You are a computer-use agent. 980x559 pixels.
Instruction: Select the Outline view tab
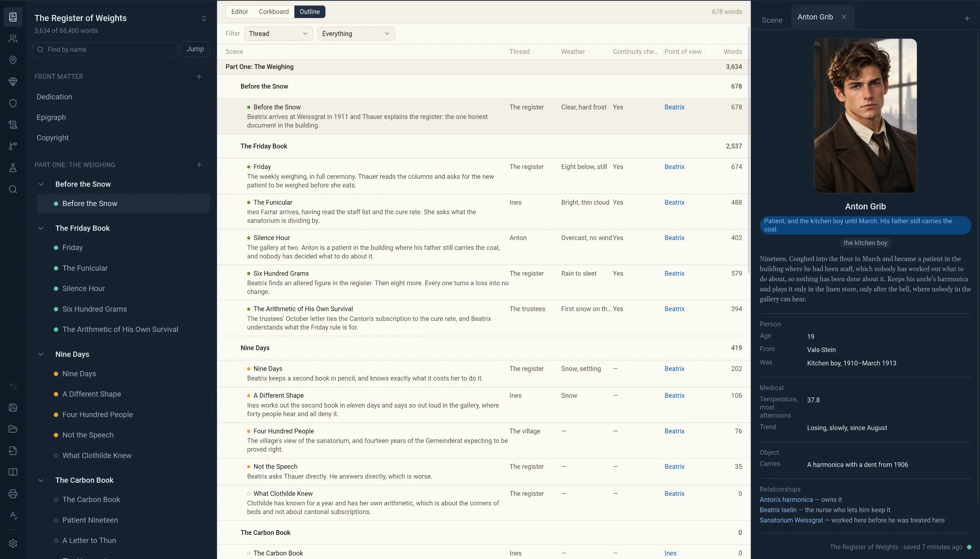click(309, 12)
